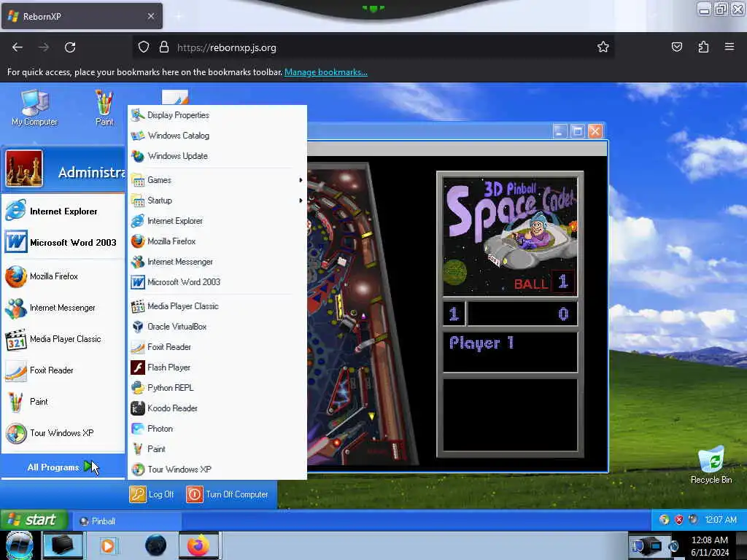Click Space Cadet logo in Pinball window

(510, 237)
